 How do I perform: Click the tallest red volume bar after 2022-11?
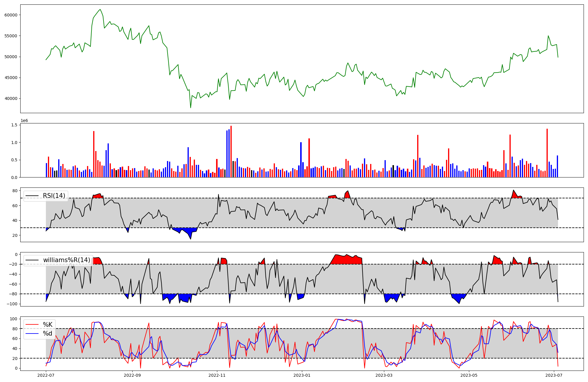click(231, 151)
